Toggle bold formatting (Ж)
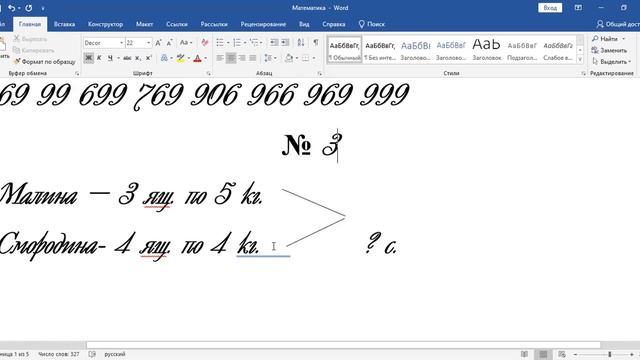Screen dimensions: 640x360 [89, 58]
